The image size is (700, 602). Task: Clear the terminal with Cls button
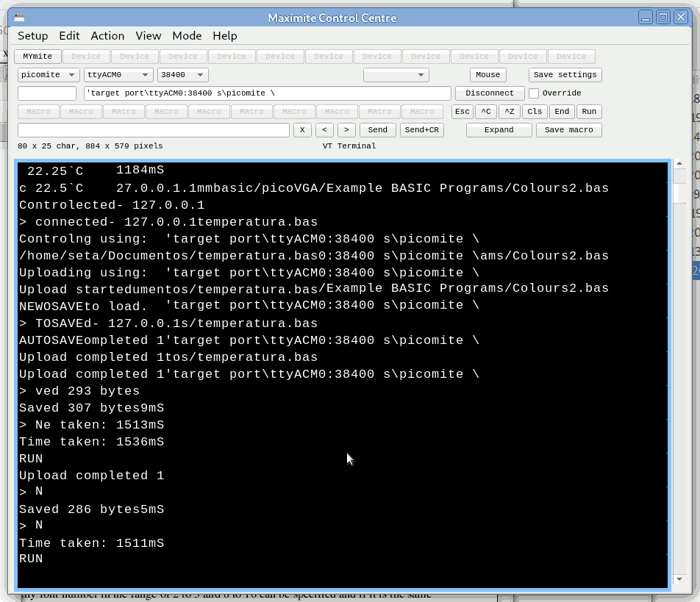tap(535, 112)
